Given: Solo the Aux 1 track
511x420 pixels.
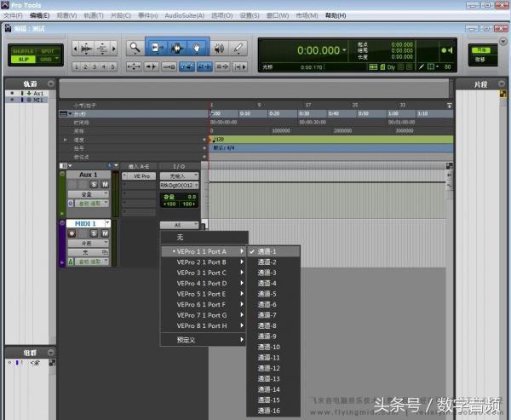Looking at the screenshot, I should (94, 185).
